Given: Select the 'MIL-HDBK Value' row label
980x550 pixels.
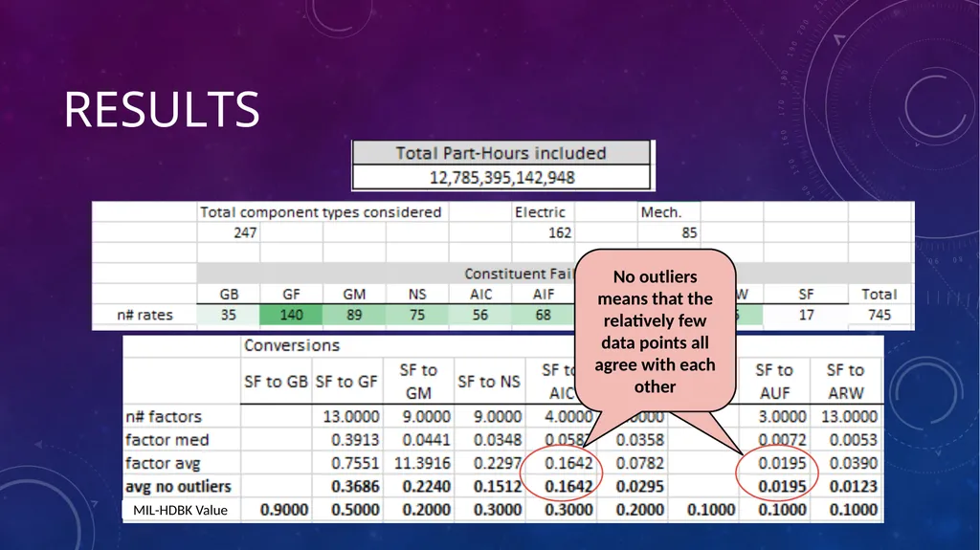Looking at the screenshot, I should (x=180, y=511).
